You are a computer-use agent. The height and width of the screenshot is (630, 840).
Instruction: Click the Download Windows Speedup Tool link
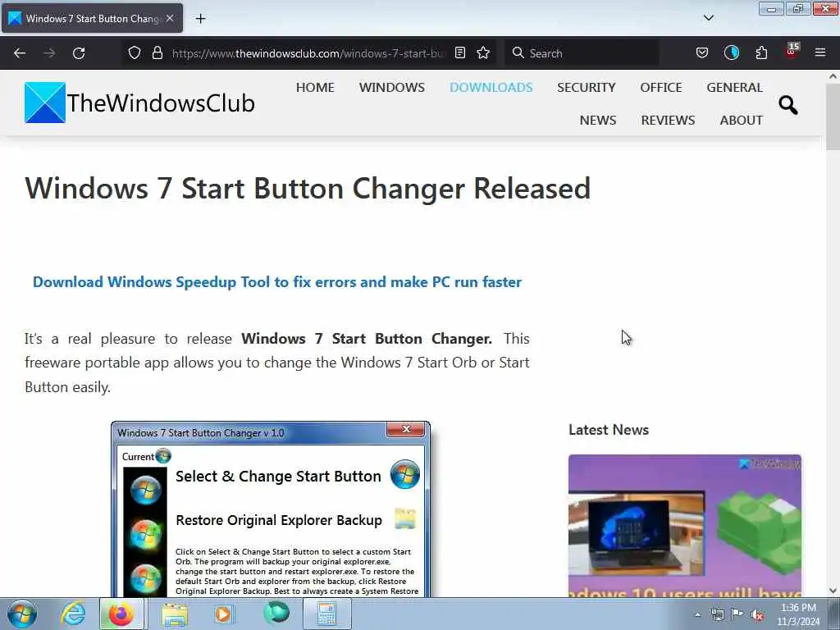click(277, 282)
